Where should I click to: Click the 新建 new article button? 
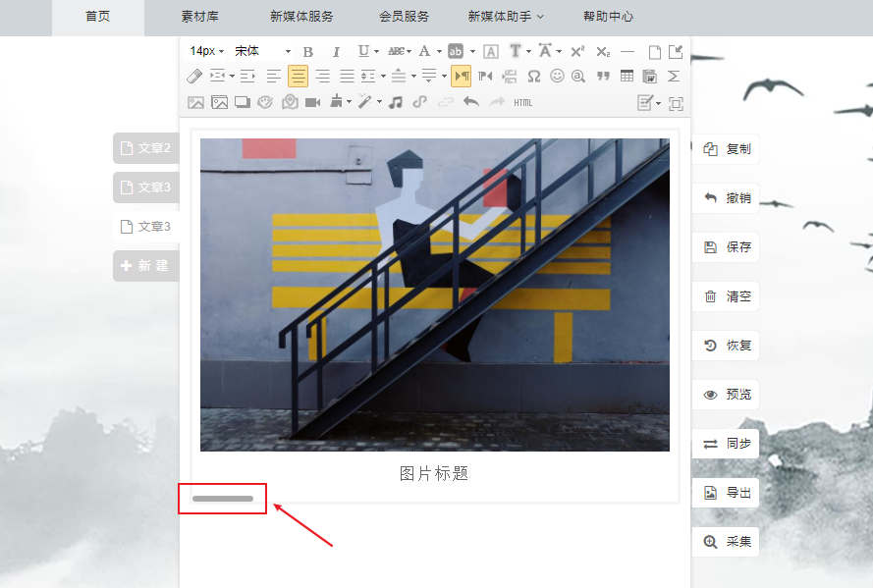click(x=146, y=266)
